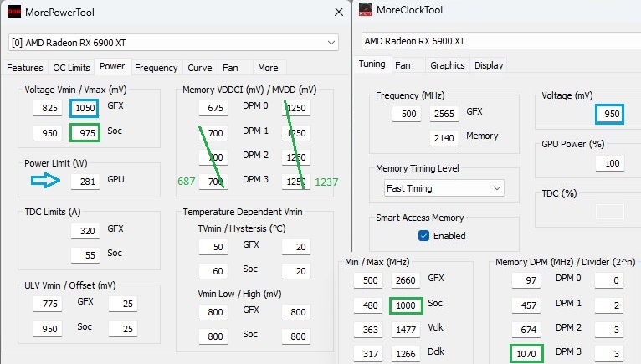
Task: Click Soc min clock field 480
Action: tap(368, 305)
